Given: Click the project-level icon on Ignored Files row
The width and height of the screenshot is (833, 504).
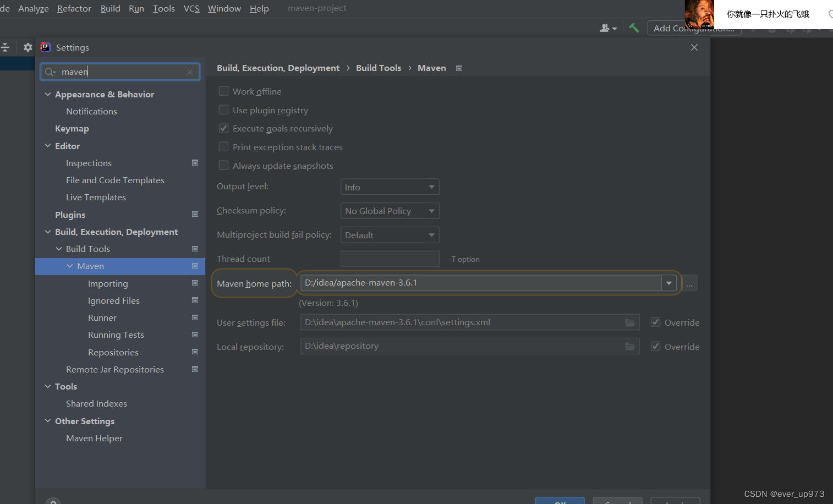Looking at the screenshot, I should point(195,300).
